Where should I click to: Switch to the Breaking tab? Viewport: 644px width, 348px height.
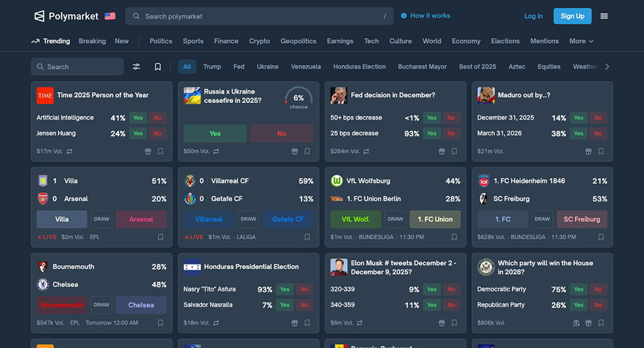92,41
